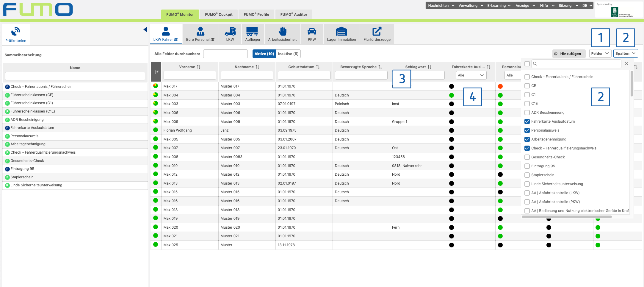
Task: Uncheck the Fahrerkarte Auslaufdatum column
Action: click(x=527, y=121)
